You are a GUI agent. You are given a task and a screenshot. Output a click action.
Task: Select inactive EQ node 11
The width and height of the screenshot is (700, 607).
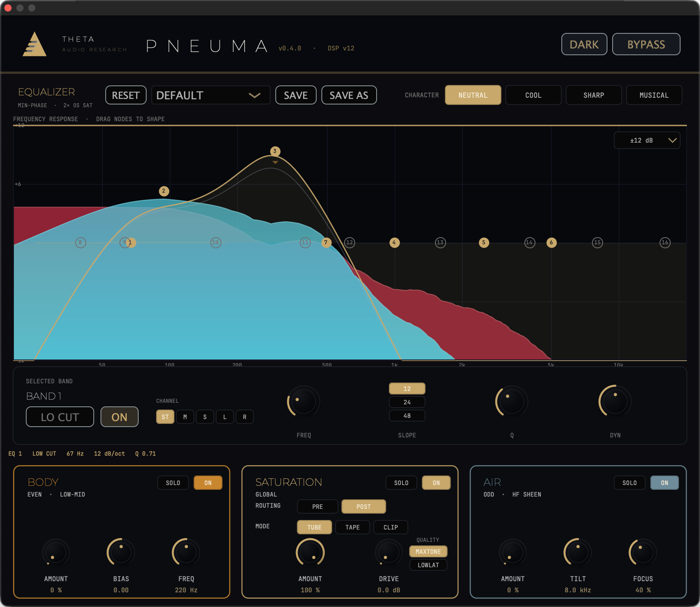pyautogui.click(x=305, y=243)
